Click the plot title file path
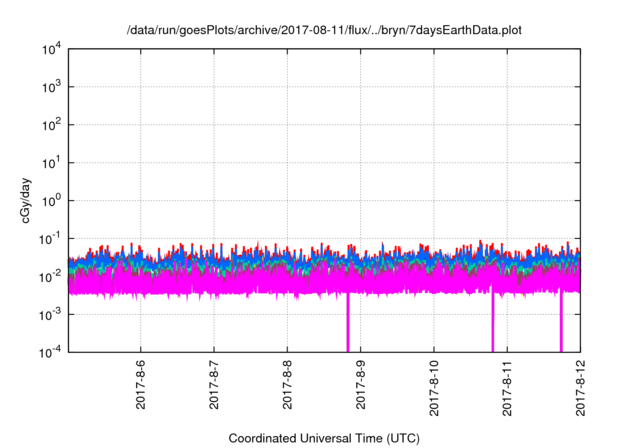Image resolution: width=640 pixels, height=448 pixels. click(324, 31)
